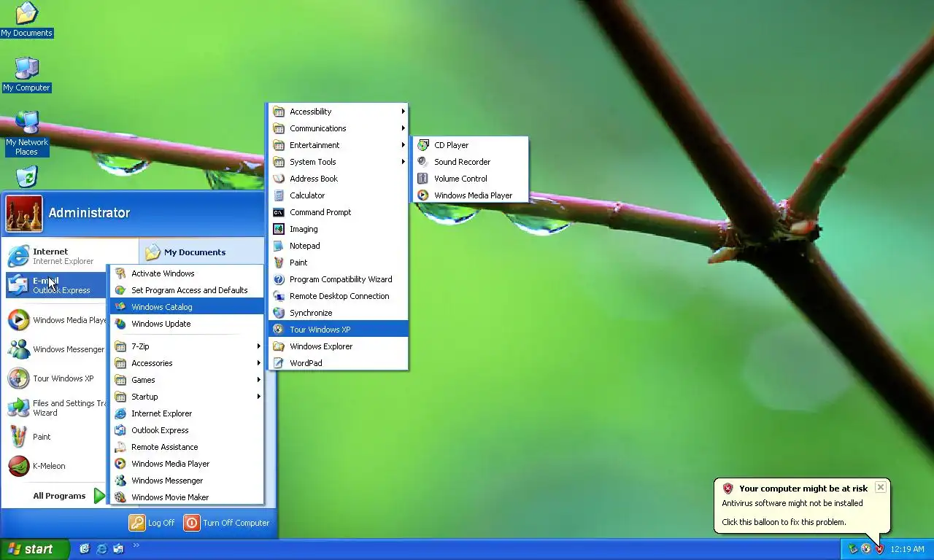Click Turn Off Computer button
The width and height of the screenshot is (934, 560).
(227, 523)
